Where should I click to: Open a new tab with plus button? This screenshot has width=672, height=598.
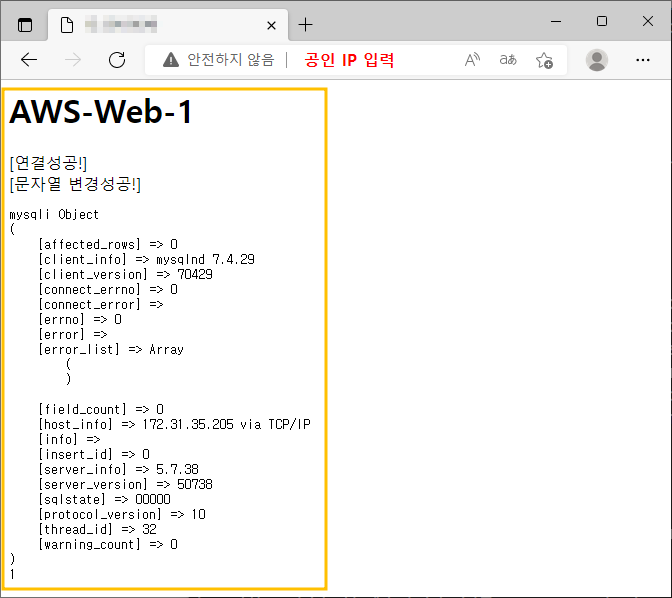(305, 25)
